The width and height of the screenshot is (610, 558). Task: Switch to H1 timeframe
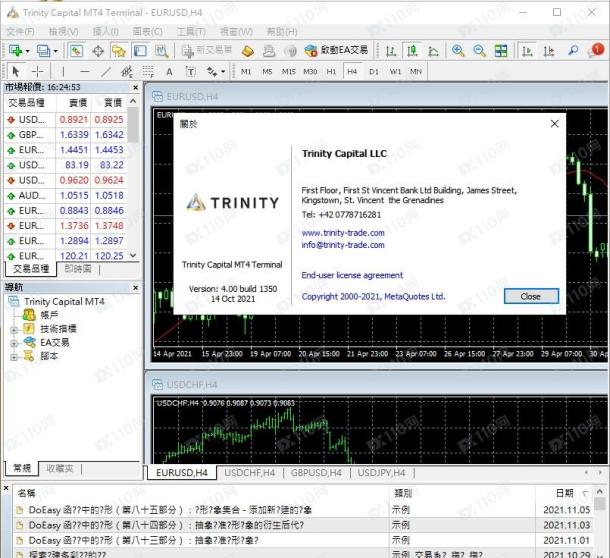[x=331, y=72]
